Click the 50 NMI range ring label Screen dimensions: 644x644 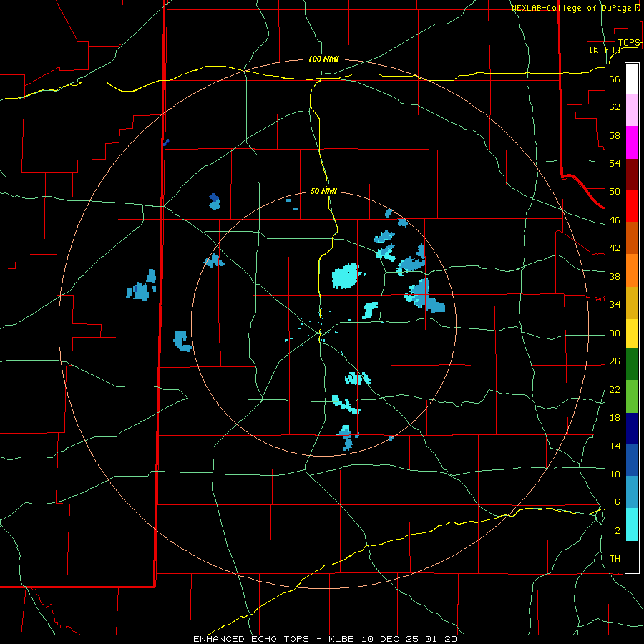(323, 191)
